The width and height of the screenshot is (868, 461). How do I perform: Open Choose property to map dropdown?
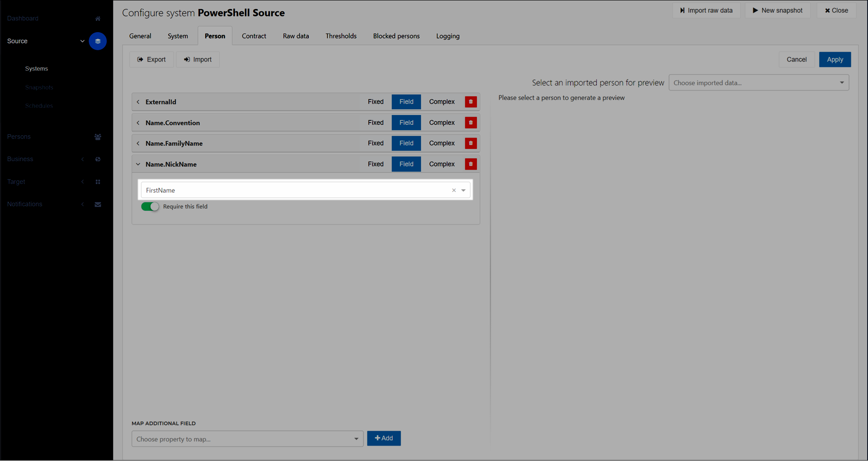[x=247, y=439]
